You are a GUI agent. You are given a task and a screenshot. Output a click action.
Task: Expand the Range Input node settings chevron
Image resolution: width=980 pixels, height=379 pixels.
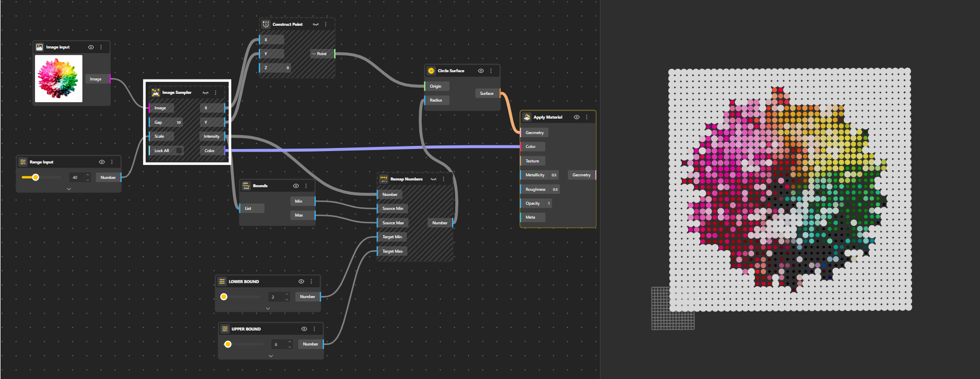(68, 189)
